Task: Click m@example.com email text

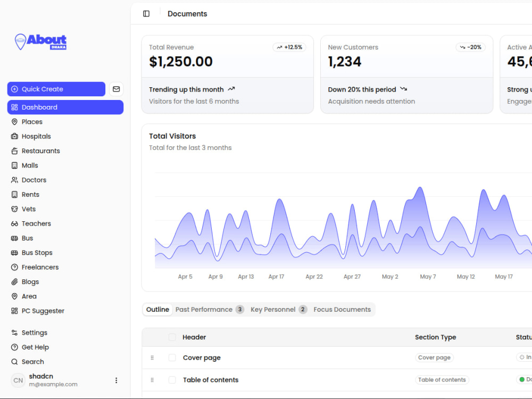Action: [x=53, y=385]
